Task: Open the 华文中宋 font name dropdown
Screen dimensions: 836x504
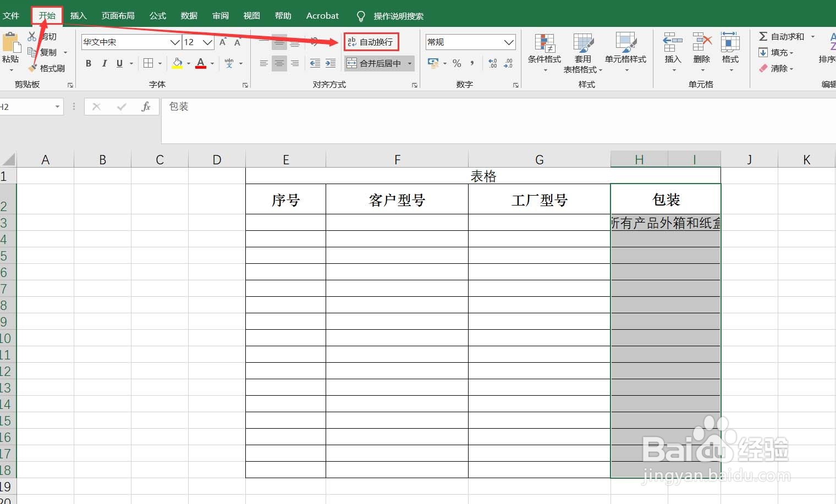Action: [x=175, y=42]
